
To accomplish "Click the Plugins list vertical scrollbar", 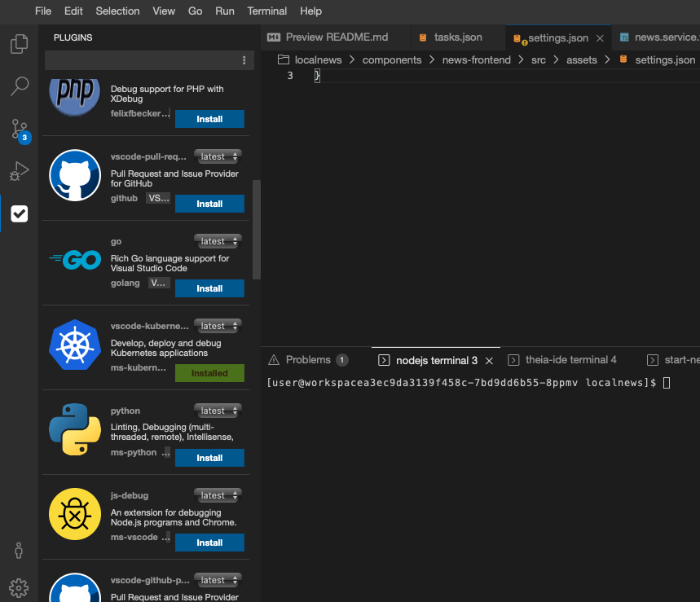I will [x=256, y=230].
